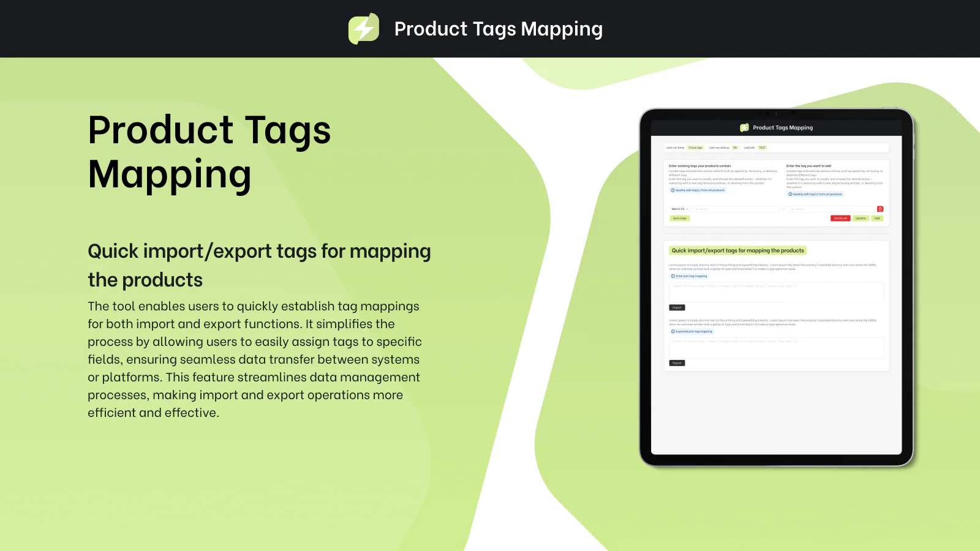The image size is (980, 551).
Task: Click the 'Enter json tag mapping' info label
Action: tap(689, 276)
